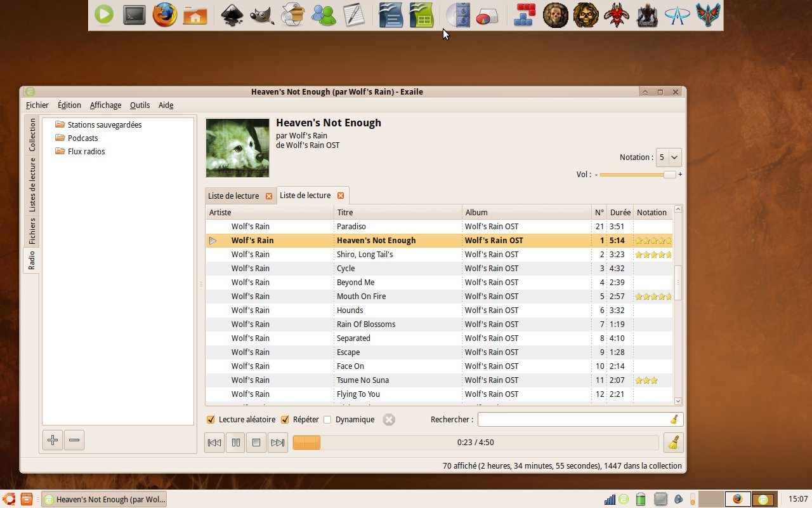Enable or disable Lecture aléatoire checkbox
This screenshot has width=812, height=508.
tap(211, 419)
